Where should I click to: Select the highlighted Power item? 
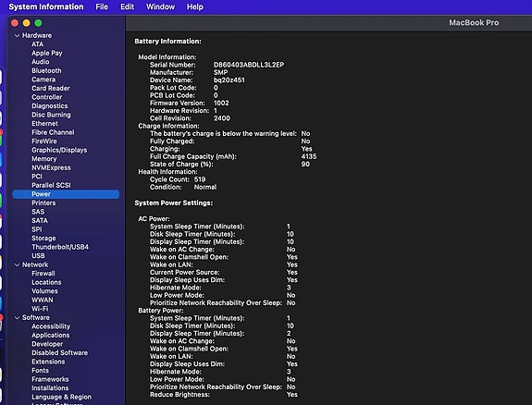66,194
